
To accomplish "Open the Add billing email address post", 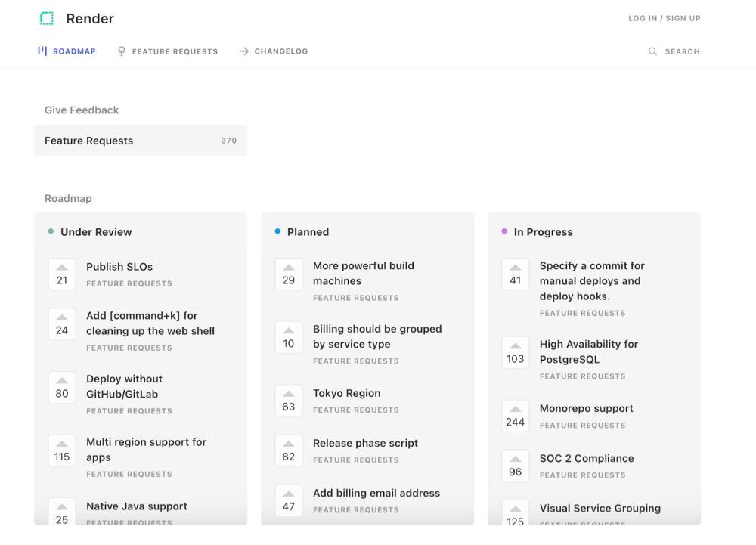I will pos(376,493).
